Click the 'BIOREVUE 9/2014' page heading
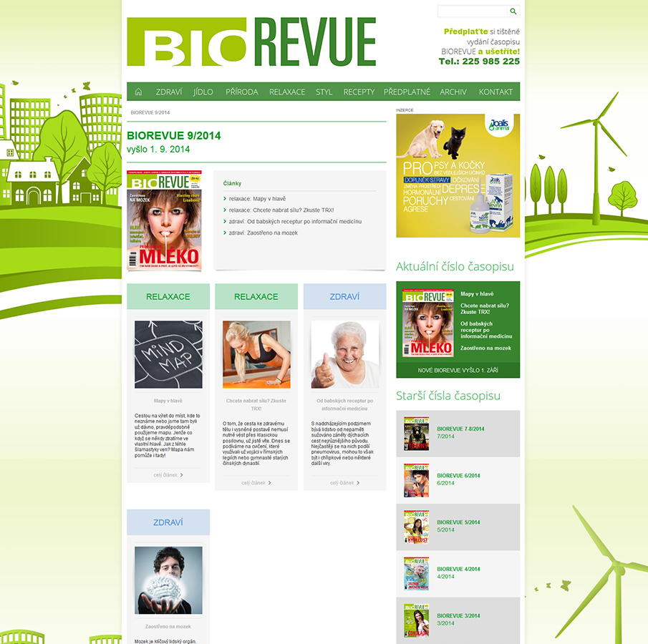The image size is (648, 644). tap(173, 135)
